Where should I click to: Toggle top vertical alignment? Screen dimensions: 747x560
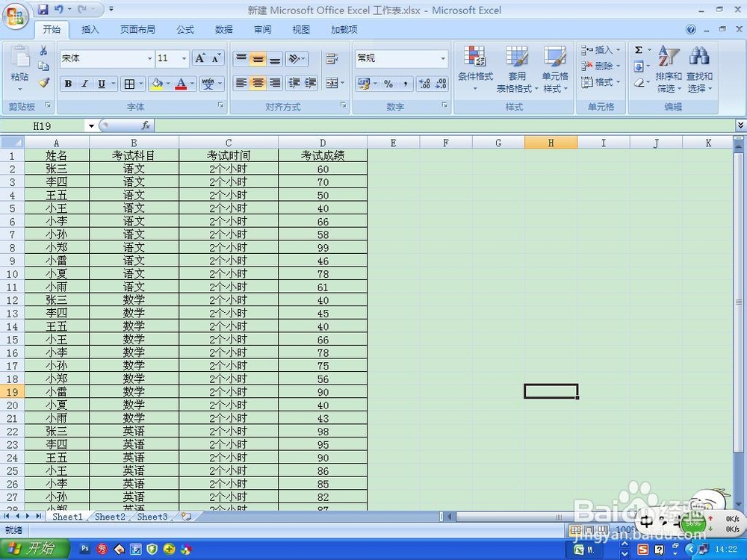241,58
